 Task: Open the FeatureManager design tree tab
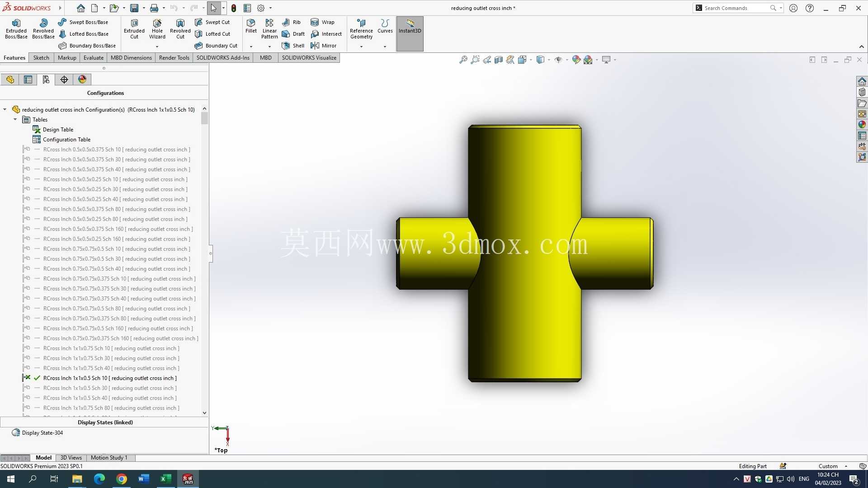[x=10, y=80]
